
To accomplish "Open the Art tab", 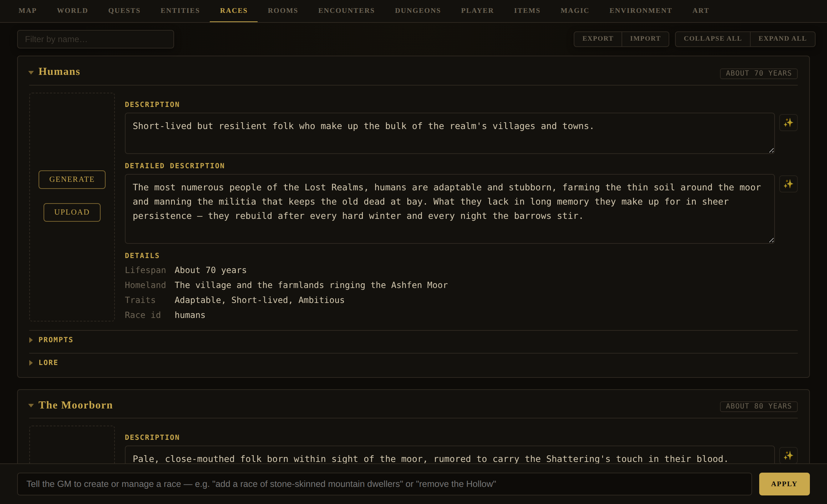I will click(701, 11).
